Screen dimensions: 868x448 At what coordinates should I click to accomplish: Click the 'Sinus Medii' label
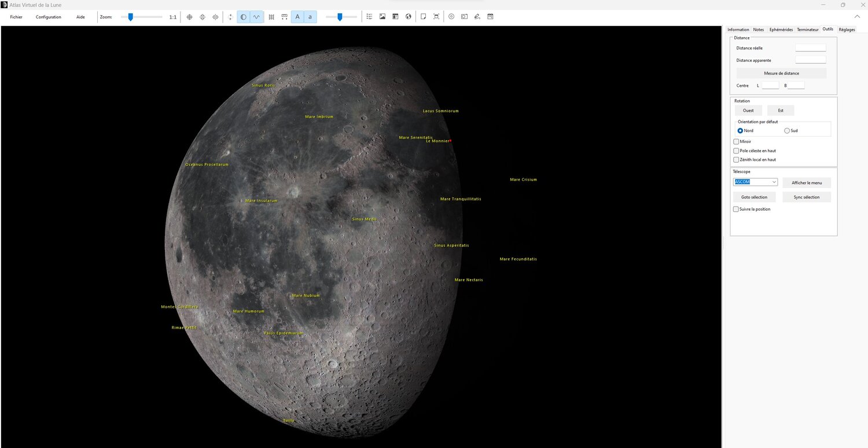(x=365, y=219)
